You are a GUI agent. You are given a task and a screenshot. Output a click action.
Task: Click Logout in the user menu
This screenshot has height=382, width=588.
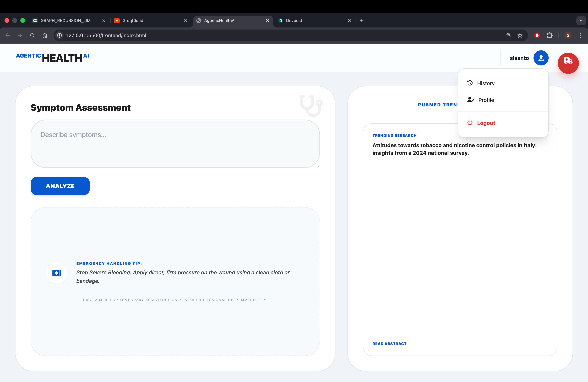pos(486,123)
